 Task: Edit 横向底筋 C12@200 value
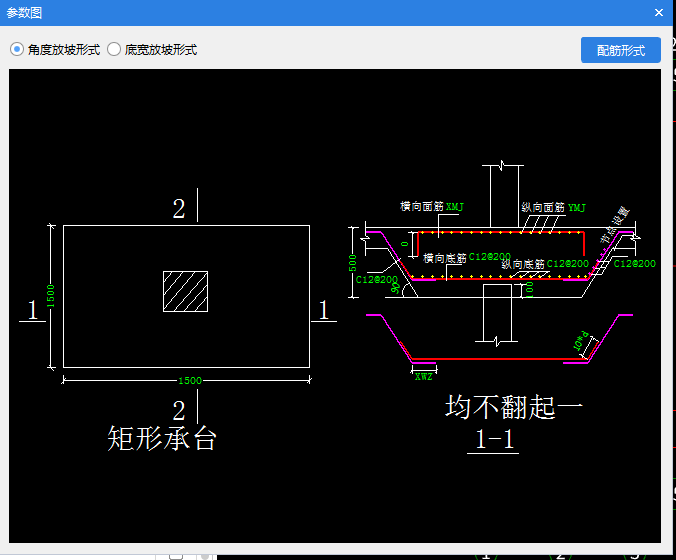pos(489,257)
